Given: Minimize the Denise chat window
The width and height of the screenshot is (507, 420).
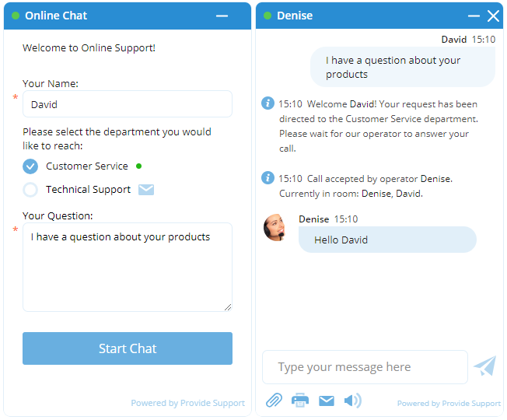Looking at the screenshot, I should [474, 16].
